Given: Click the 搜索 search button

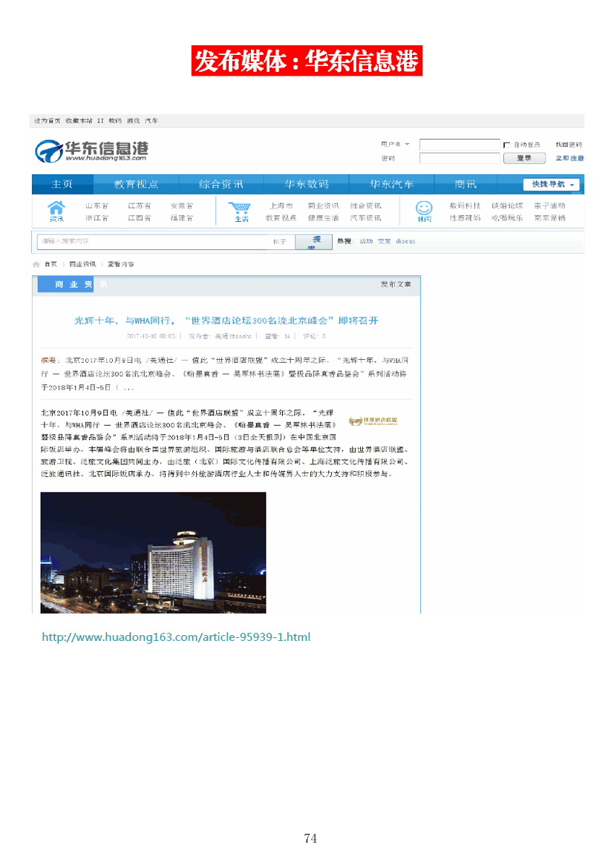Looking at the screenshot, I should point(313,242).
